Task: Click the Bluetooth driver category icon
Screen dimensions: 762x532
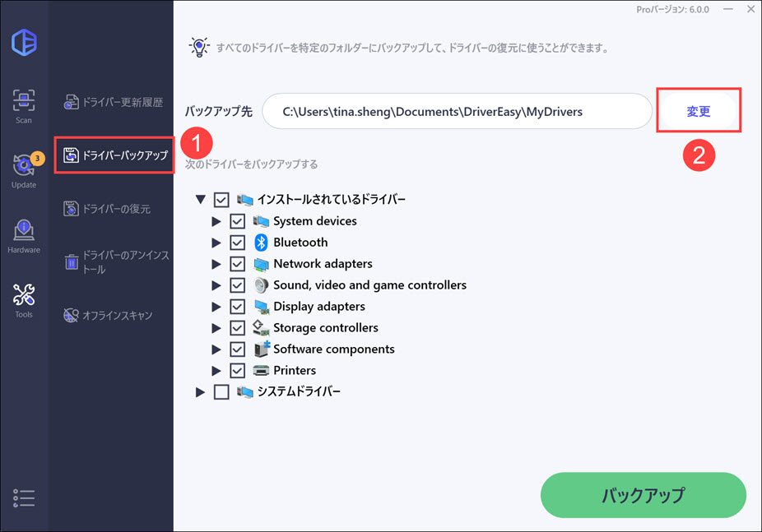Action: point(261,243)
